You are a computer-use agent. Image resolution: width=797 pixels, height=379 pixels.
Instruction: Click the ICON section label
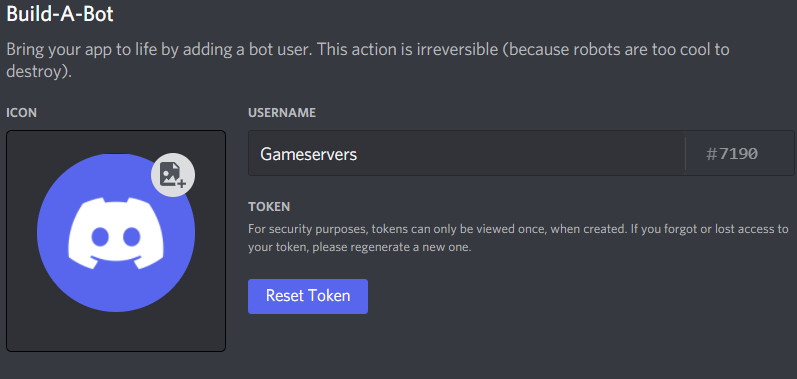click(21, 113)
